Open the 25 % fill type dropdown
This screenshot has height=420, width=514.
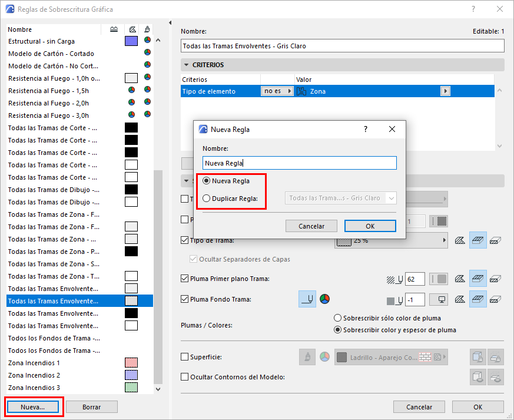pos(391,240)
